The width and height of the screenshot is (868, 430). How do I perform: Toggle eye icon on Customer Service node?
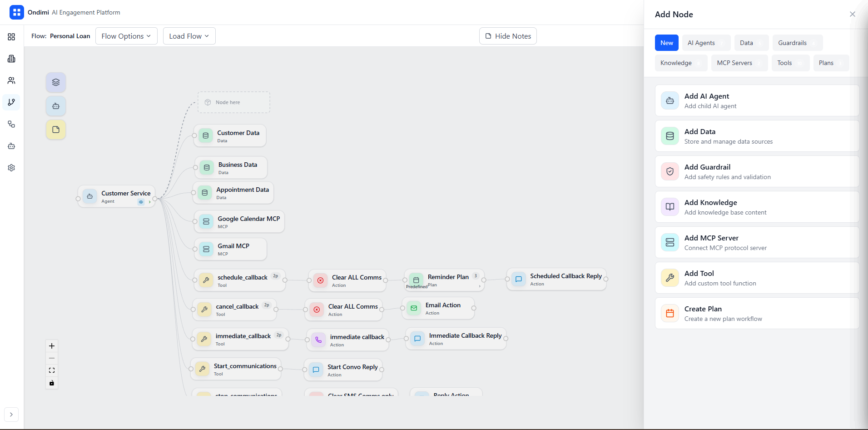pos(141,202)
